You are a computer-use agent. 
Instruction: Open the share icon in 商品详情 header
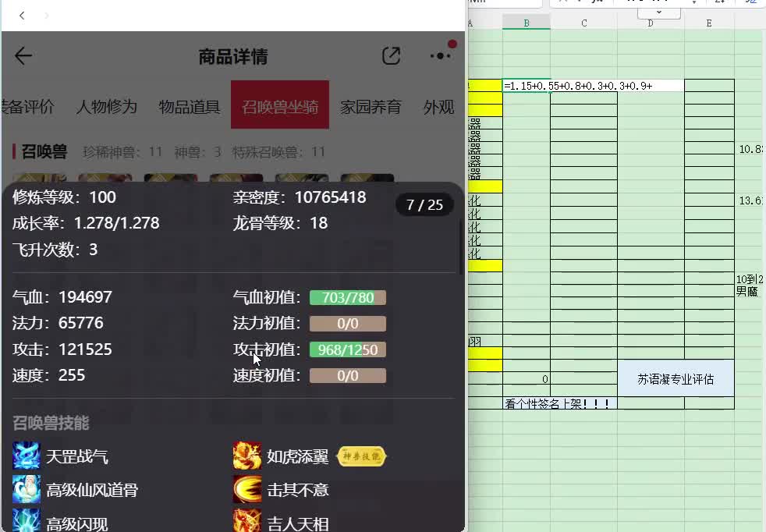391,55
